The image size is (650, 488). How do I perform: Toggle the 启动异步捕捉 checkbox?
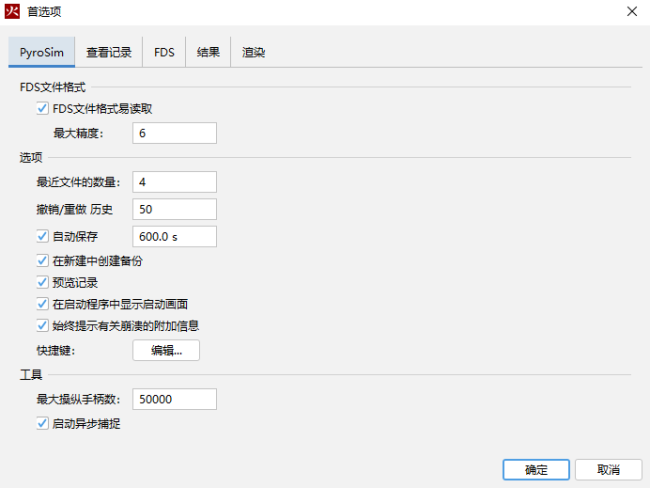[x=42, y=424]
